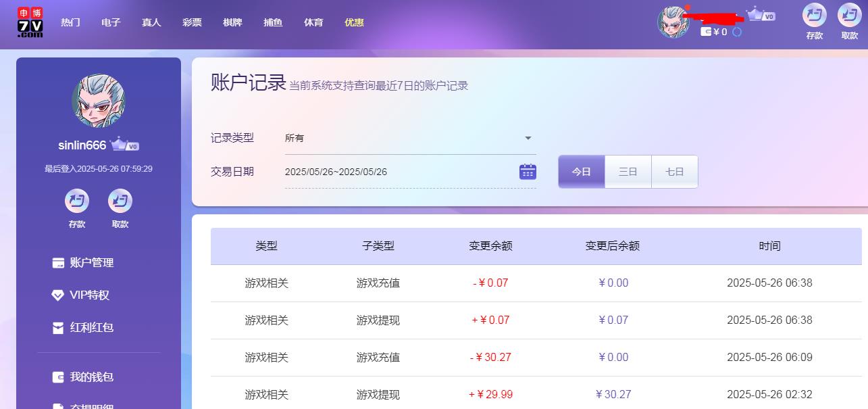Open the 优惠 menu item
Image resolution: width=868 pixels, height=409 pixels.
pyautogui.click(x=355, y=22)
